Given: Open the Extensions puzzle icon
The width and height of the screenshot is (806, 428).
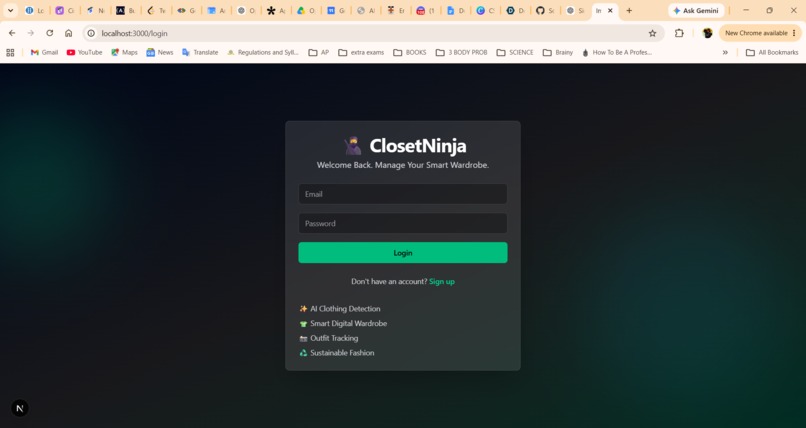Looking at the screenshot, I should (680, 33).
